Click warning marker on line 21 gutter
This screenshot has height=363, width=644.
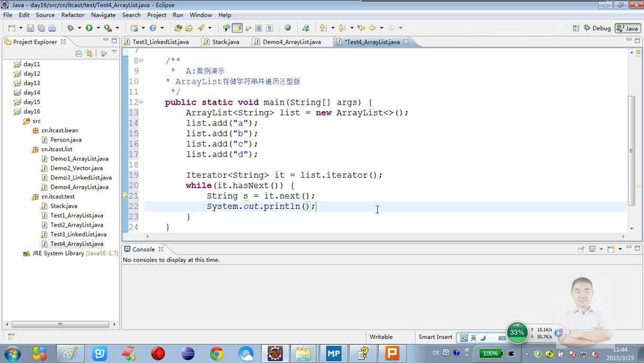pyautogui.click(x=125, y=196)
